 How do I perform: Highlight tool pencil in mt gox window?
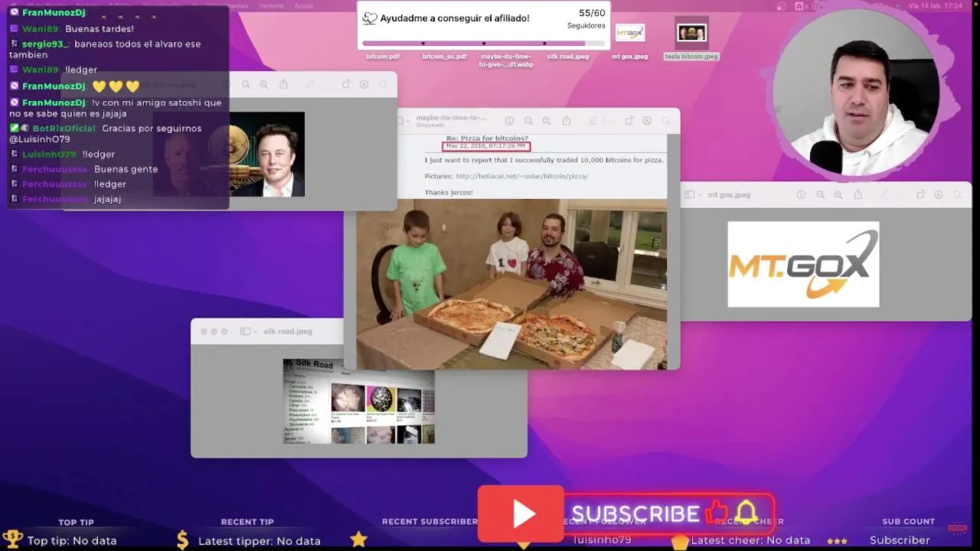click(x=884, y=194)
